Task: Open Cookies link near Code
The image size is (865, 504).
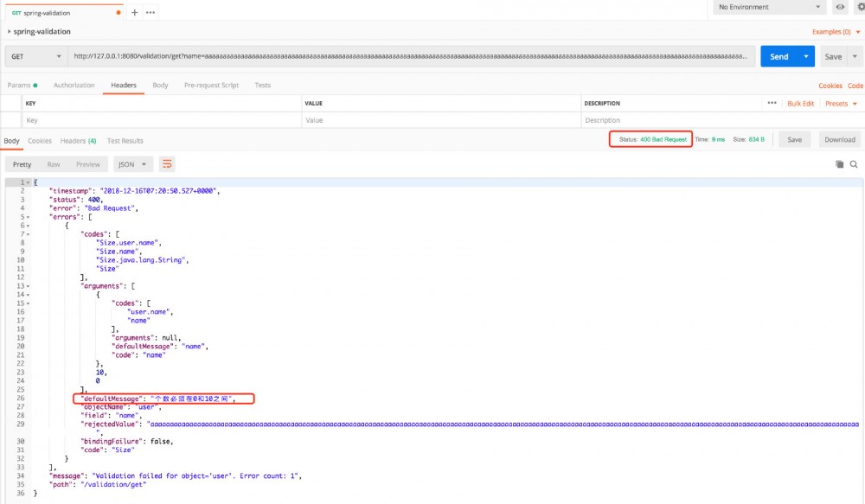Action: click(x=830, y=86)
